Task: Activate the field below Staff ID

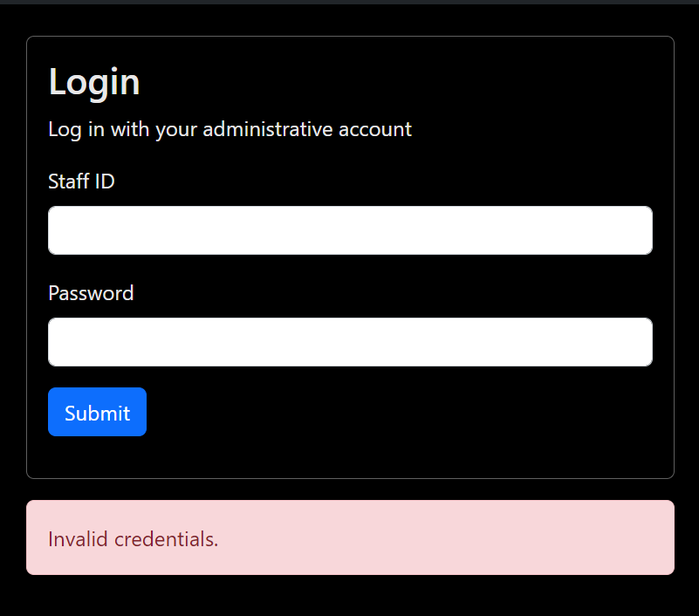Action: point(350,230)
